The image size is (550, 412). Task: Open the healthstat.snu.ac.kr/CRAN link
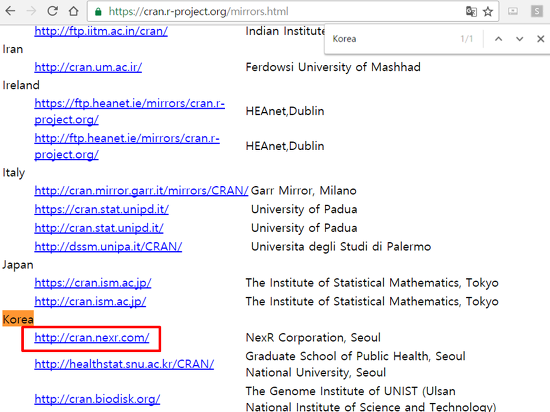coord(124,364)
